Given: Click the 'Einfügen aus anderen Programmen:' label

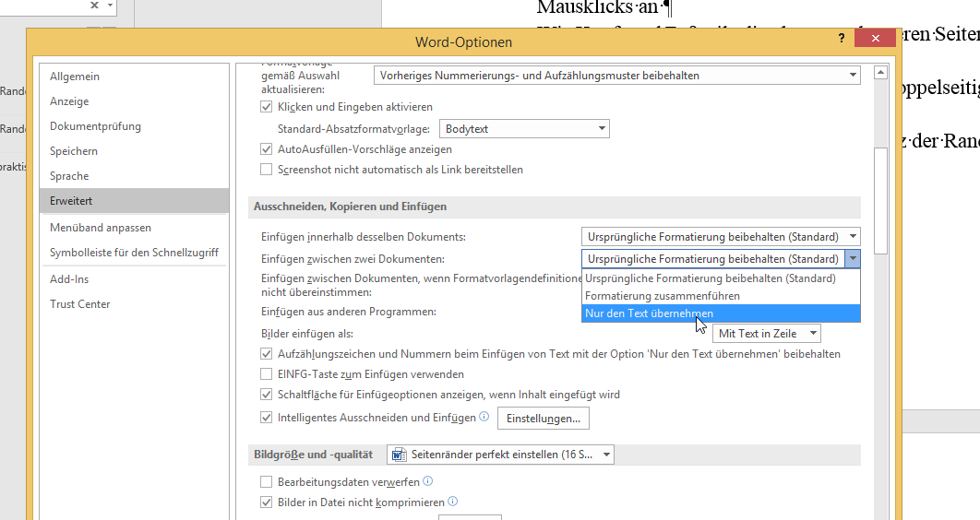Looking at the screenshot, I should pyautogui.click(x=349, y=312).
